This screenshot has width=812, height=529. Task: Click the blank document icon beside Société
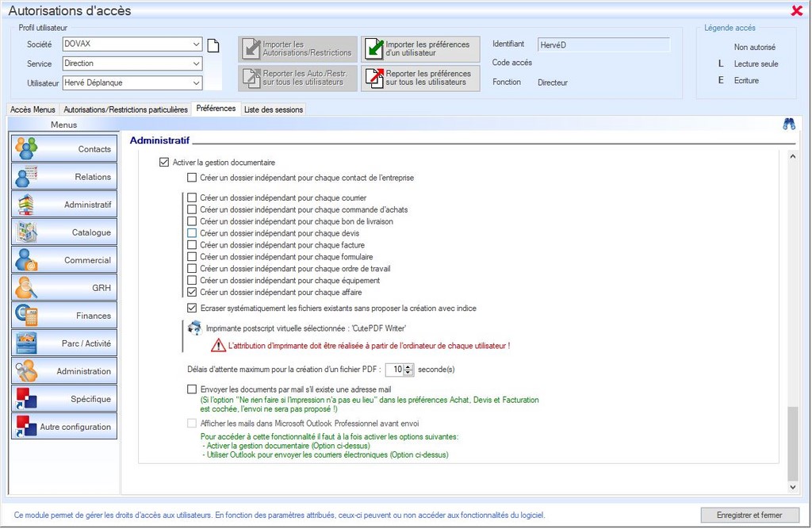click(x=213, y=45)
